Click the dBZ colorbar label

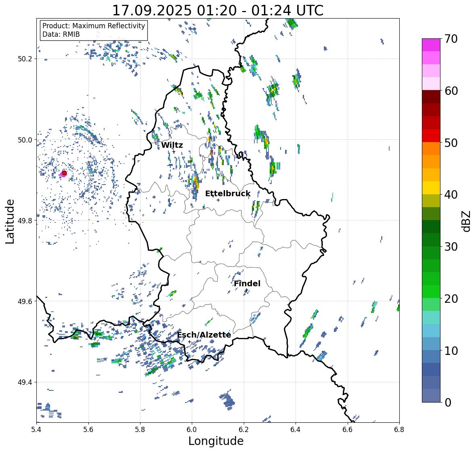(467, 221)
